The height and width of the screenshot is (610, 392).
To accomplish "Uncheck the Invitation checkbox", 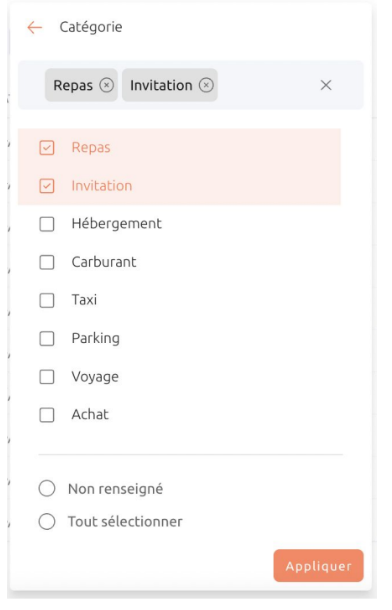I will (47, 186).
